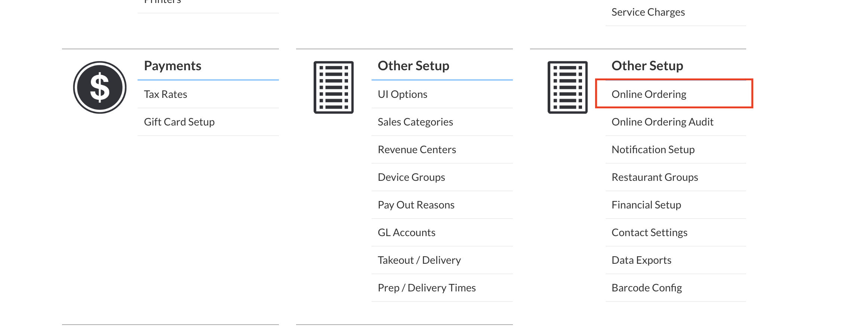The height and width of the screenshot is (331, 868).
Task: Click the highlighted Online Ordering link
Action: point(649,94)
